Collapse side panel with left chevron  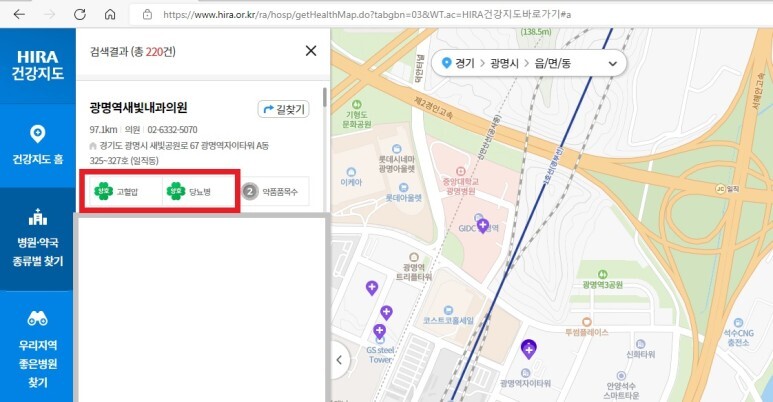pyautogui.click(x=339, y=360)
